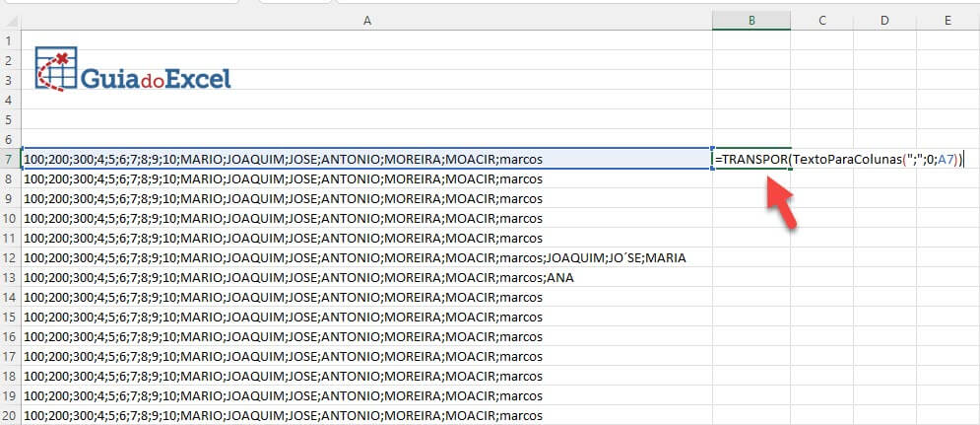Select row 20 header
Image resolution: width=980 pixels, height=425 pixels.
pyautogui.click(x=10, y=415)
